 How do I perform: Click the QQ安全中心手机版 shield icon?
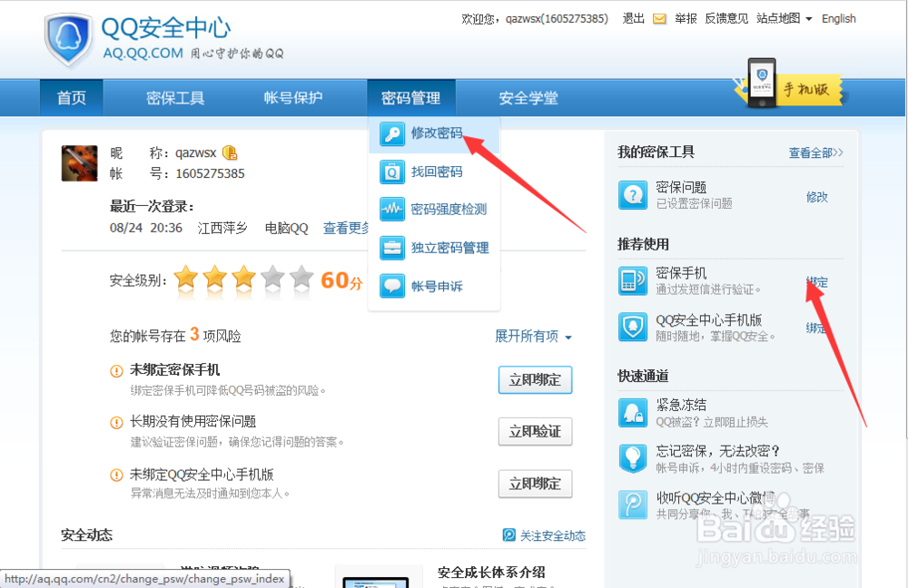tap(632, 327)
